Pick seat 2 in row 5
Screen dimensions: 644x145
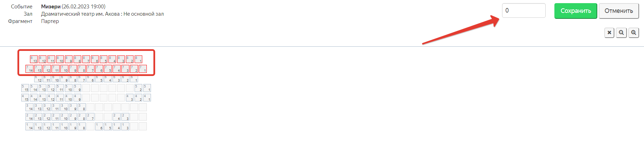point(138,88)
